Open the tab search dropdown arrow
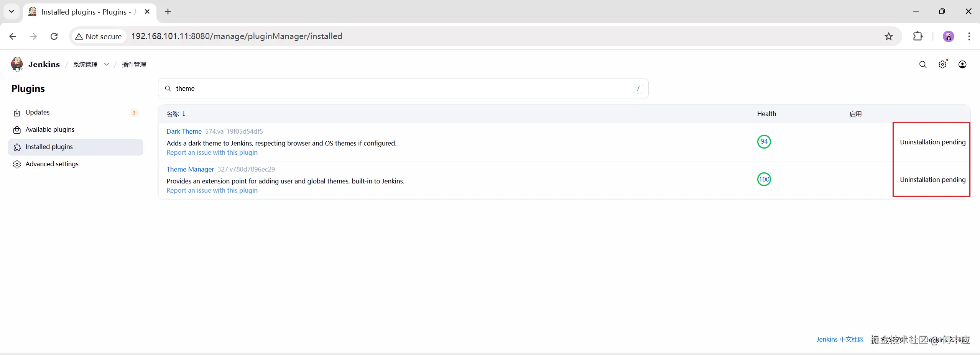Viewport: 980px width, 355px height. [12, 11]
